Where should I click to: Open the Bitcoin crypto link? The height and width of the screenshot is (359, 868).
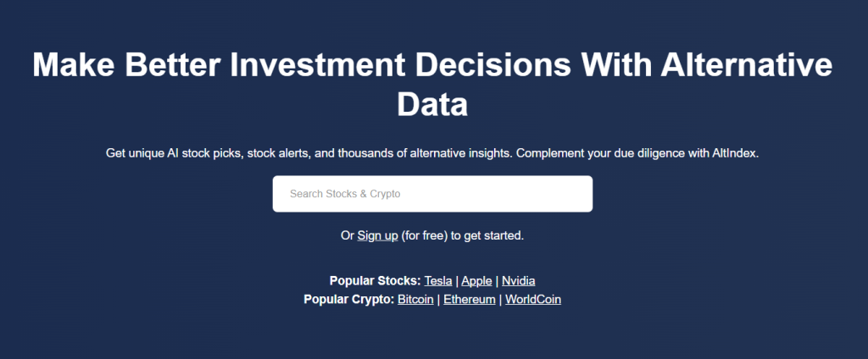(415, 300)
